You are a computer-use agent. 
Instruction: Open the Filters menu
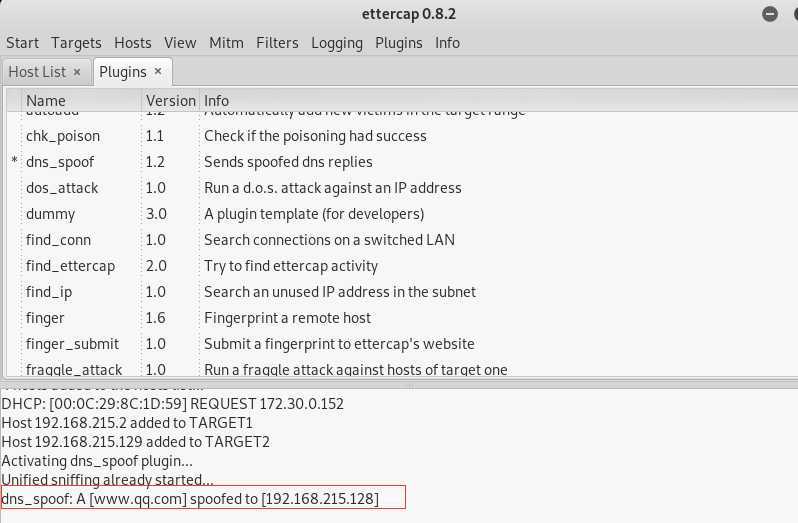[277, 43]
